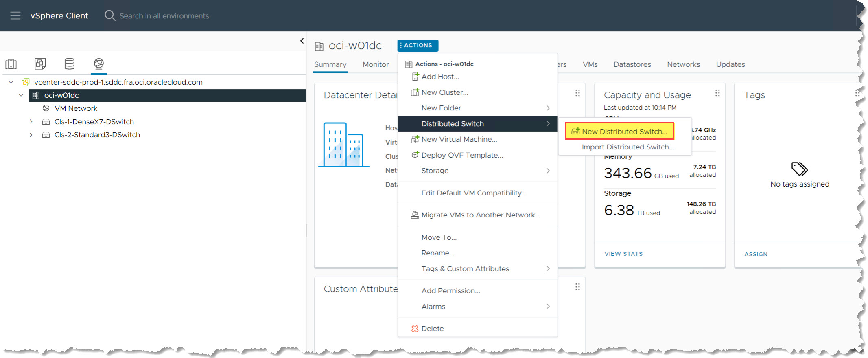The height and width of the screenshot is (358, 868).
Task: Expand the New Folder submenu arrow
Action: (x=548, y=108)
